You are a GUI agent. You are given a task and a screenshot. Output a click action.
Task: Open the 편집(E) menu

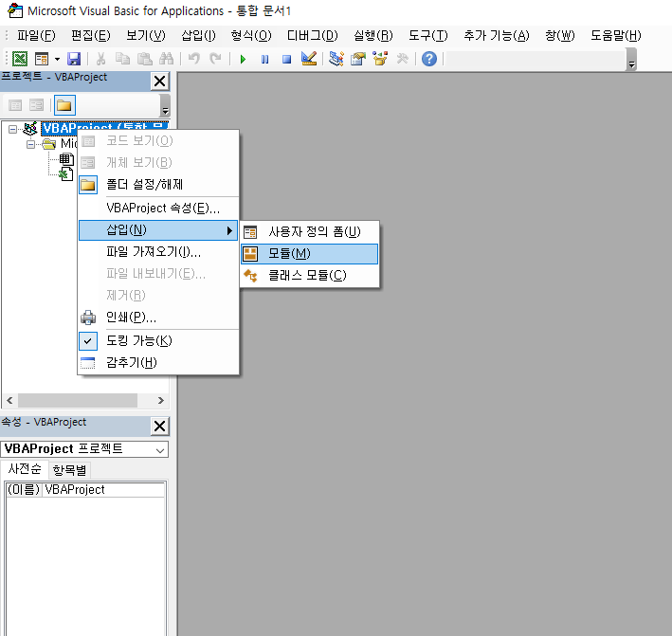click(90, 36)
